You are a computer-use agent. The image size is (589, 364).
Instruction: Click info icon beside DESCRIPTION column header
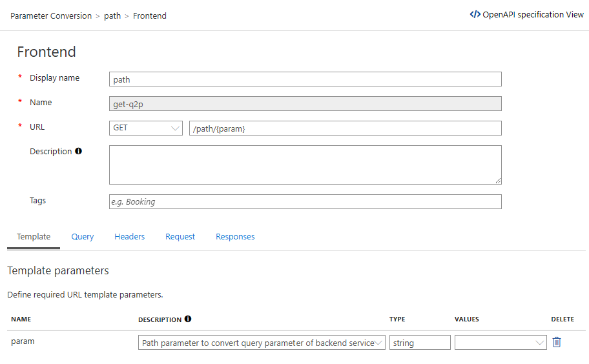click(188, 319)
